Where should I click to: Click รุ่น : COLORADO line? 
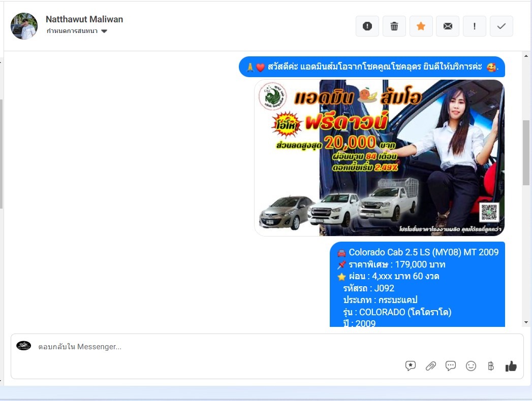(x=397, y=312)
